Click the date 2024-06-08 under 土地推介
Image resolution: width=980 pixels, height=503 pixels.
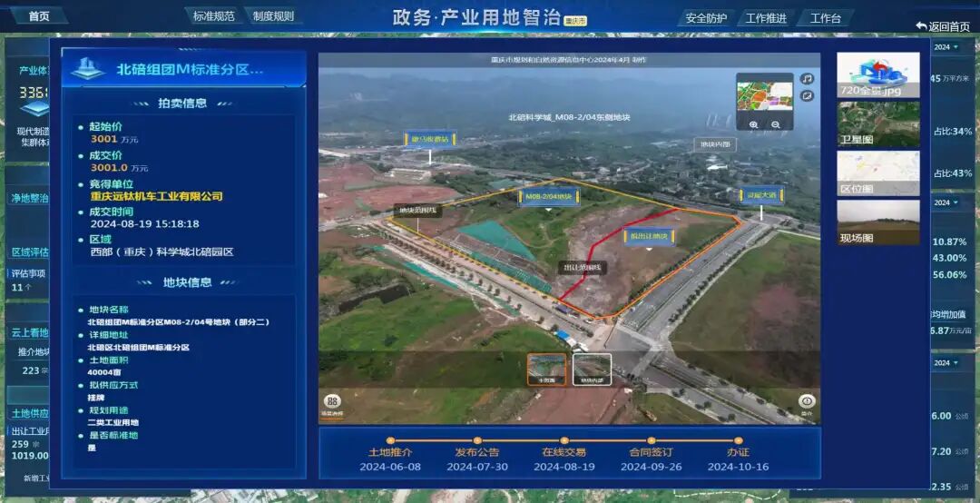(x=390, y=467)
